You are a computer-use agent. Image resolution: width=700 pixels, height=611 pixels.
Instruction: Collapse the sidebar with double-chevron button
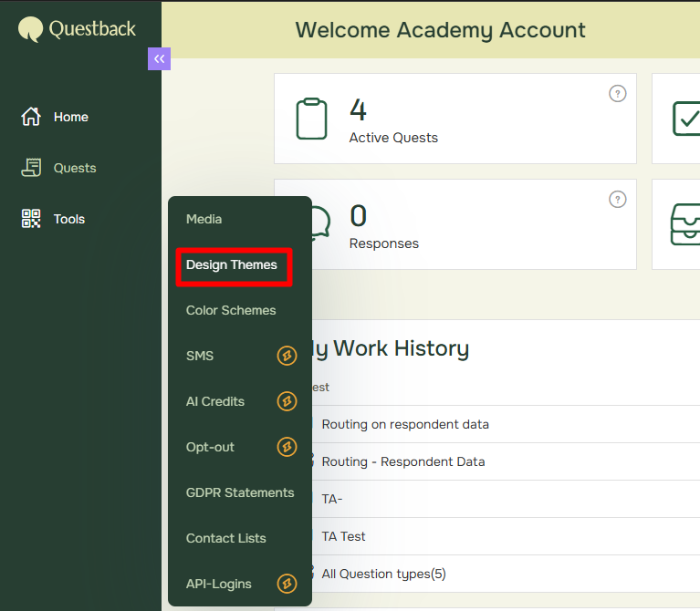coord(159,58)
